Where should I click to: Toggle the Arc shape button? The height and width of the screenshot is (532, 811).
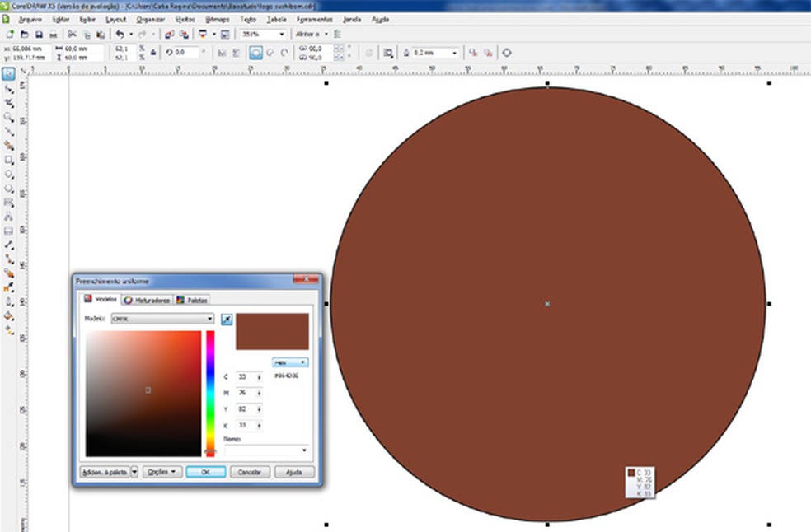tap(284, 53)
